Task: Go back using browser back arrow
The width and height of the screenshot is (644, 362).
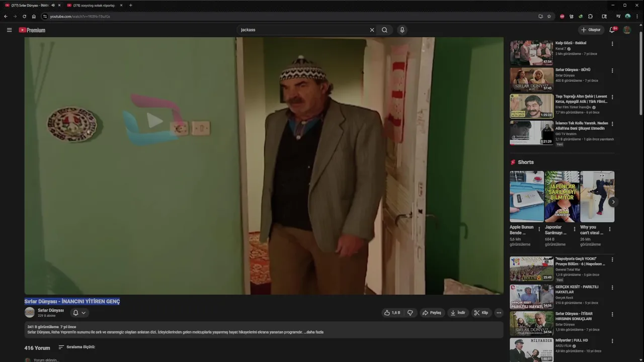Action: tap(6, 16)
